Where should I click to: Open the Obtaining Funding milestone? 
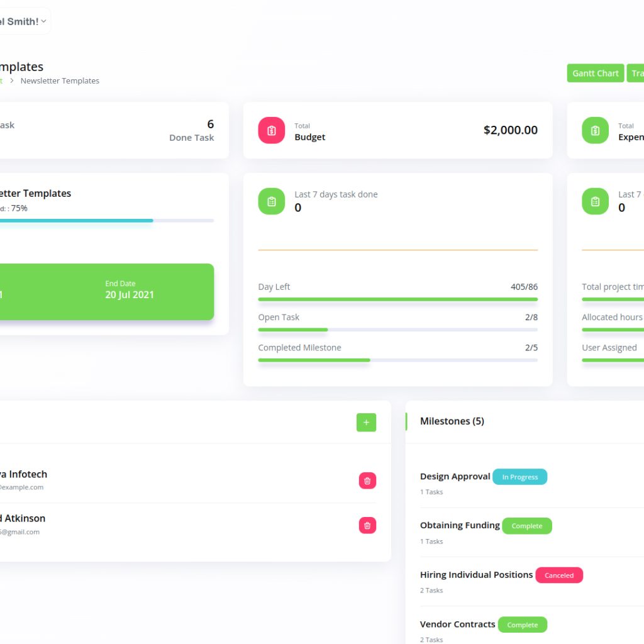coord(460,525)
